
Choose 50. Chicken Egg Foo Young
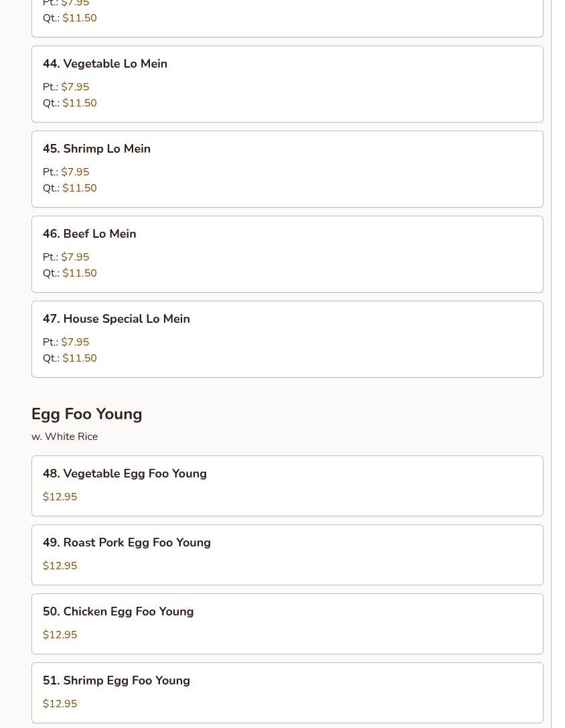tap(118, 611)
